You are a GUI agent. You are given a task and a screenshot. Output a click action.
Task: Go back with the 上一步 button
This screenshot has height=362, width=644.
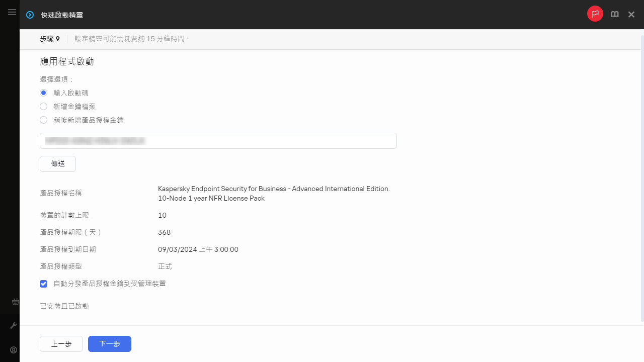[61, 344]
